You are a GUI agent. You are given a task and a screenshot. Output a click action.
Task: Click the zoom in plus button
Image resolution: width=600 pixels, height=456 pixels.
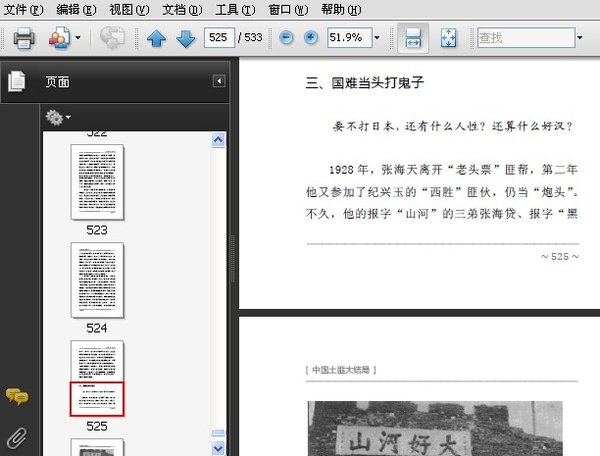(311, 38)
